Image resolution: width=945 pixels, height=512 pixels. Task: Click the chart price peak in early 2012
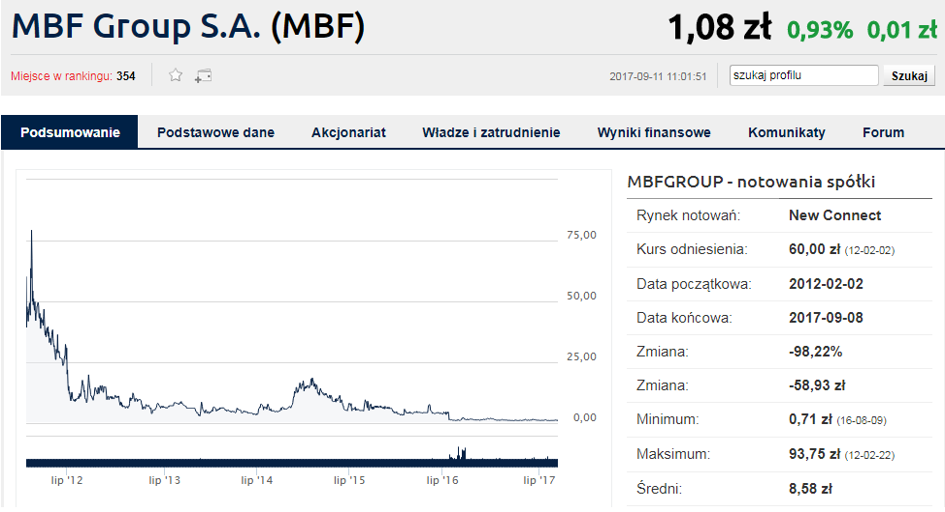[31, 232]
